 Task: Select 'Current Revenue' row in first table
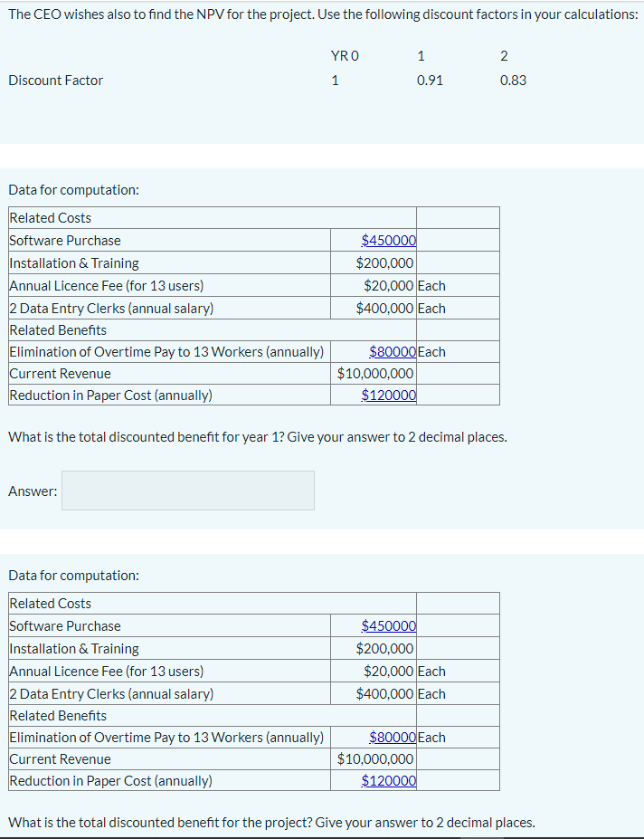pyautogui.click(x=61, y=374)
